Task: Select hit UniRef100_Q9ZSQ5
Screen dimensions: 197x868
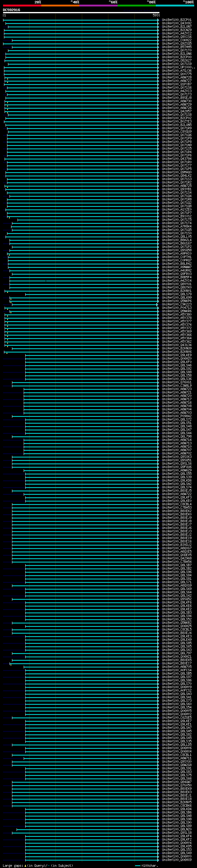Action: pos(176,43)
